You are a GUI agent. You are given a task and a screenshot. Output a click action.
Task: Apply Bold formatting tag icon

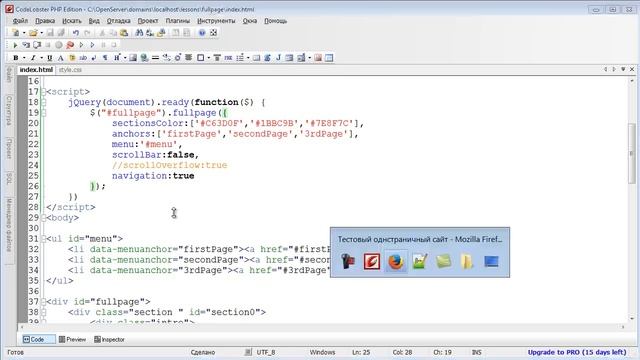(x=16, y=58)
